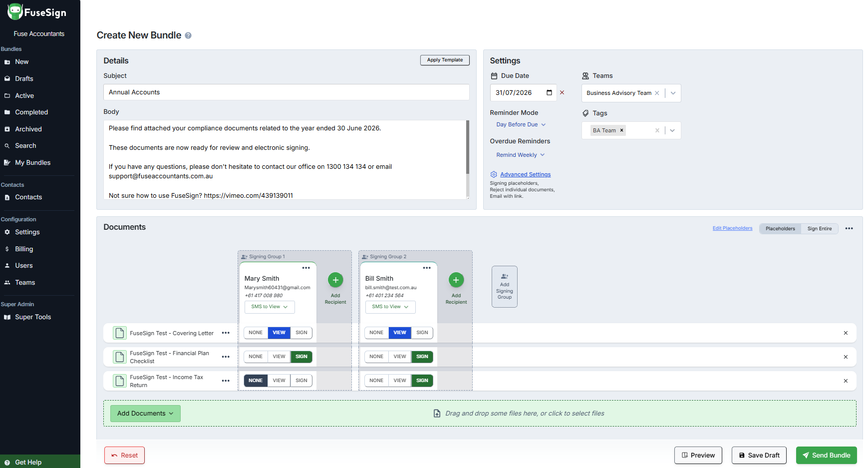Click the Body text area scrollbar
This screenshot has height=468, width=868.
tap(468, 147)
